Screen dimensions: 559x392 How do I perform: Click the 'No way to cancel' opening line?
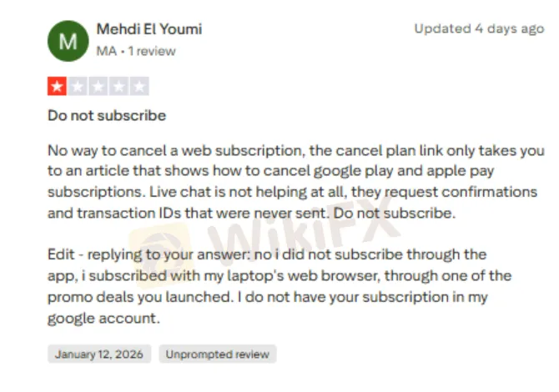[x=296, y=151]
